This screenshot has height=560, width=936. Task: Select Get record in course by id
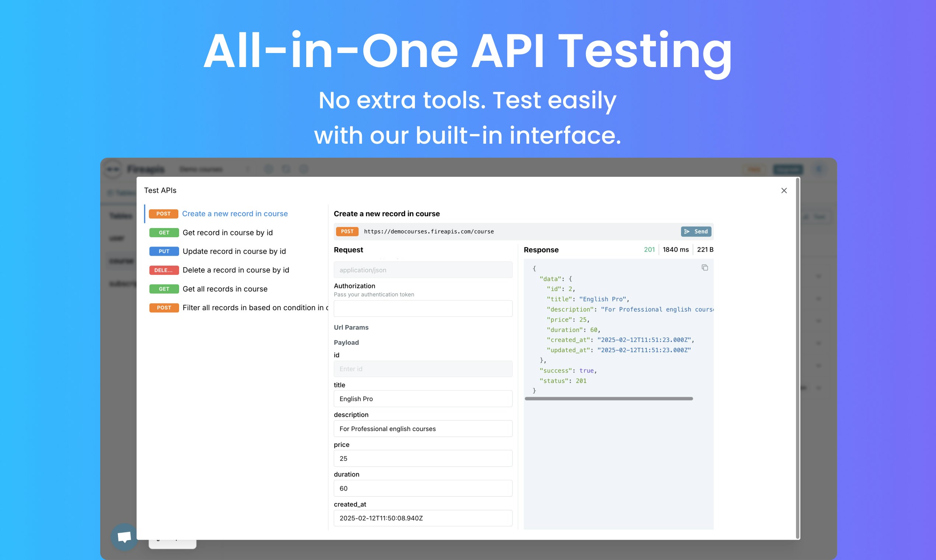coord(227,232)
